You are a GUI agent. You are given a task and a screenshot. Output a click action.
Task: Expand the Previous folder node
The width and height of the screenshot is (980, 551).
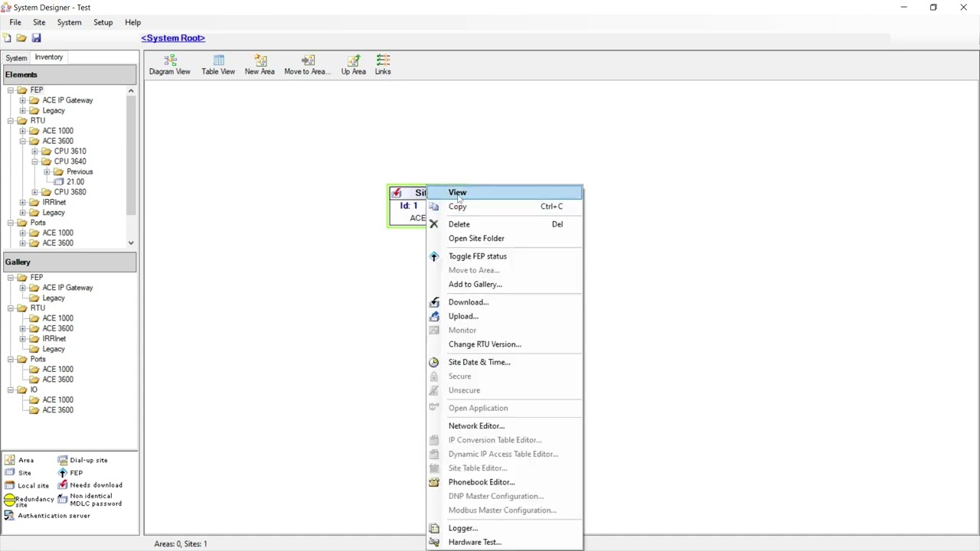[47, 171]
